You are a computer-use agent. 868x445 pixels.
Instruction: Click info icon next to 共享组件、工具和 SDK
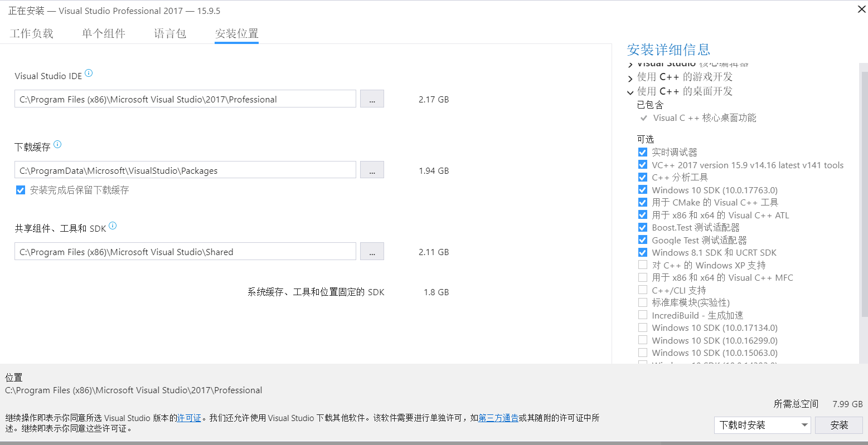(x=113, y=226)
